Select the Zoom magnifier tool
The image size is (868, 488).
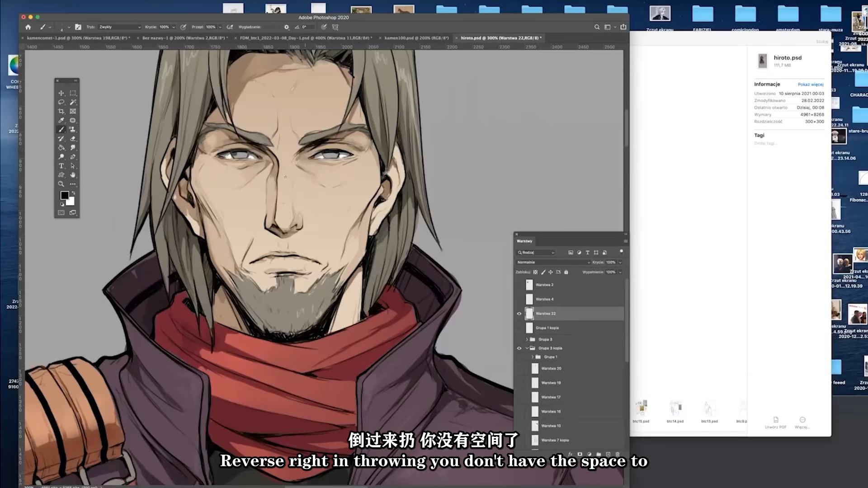pos(61,184)
